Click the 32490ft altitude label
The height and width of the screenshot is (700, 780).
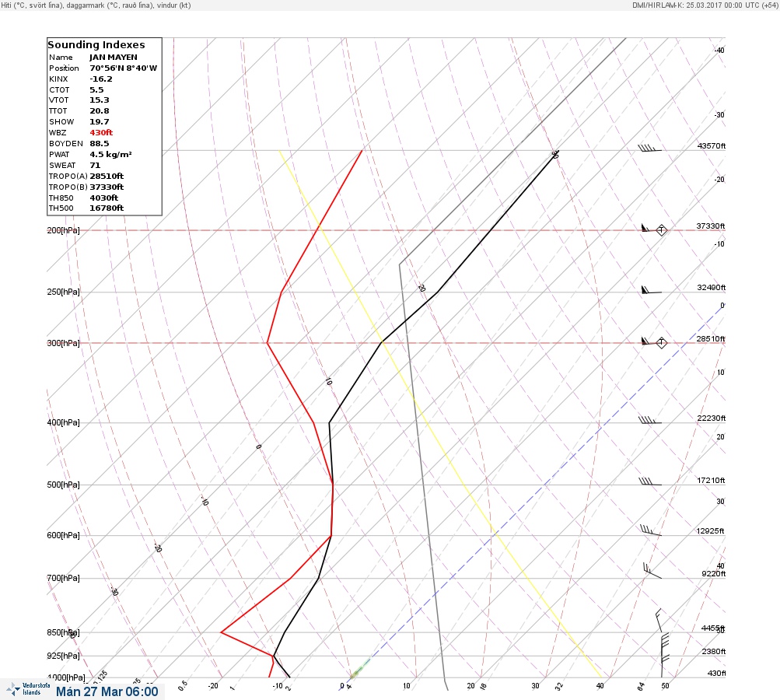(x=712, y=288)
